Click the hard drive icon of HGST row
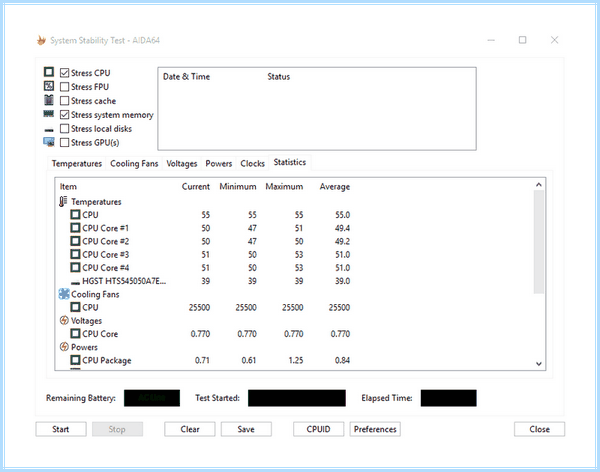Image resolution: width=600 pixels, height=472 pixels. [x=75, y=283]
